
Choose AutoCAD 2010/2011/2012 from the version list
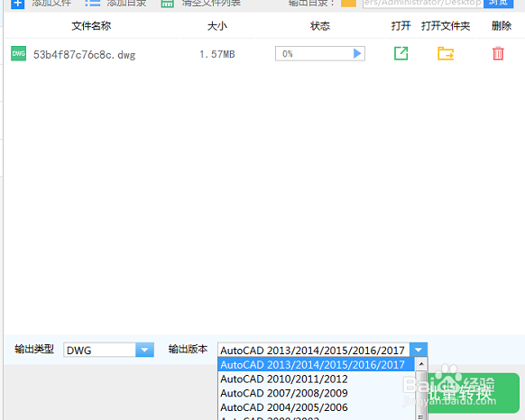pos(317,379)
